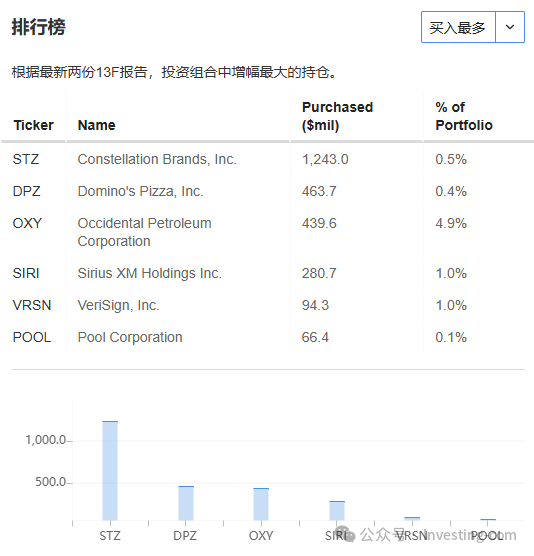Click the SIRI bar in chart
The image size is (534, 556).
(337, 511)
